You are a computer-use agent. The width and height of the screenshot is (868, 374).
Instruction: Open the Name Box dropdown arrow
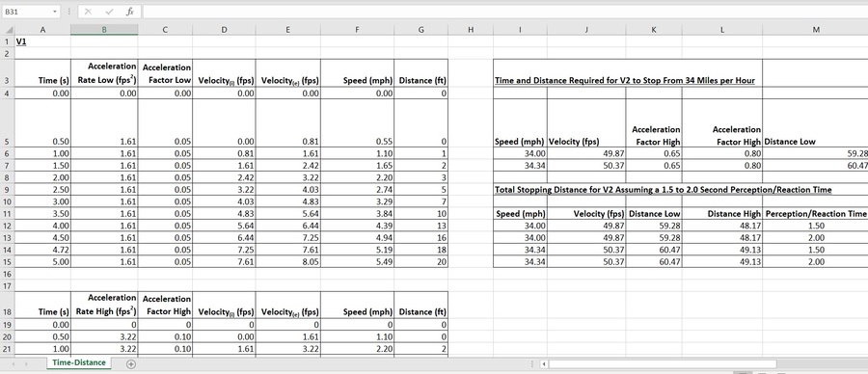[55, 12]
